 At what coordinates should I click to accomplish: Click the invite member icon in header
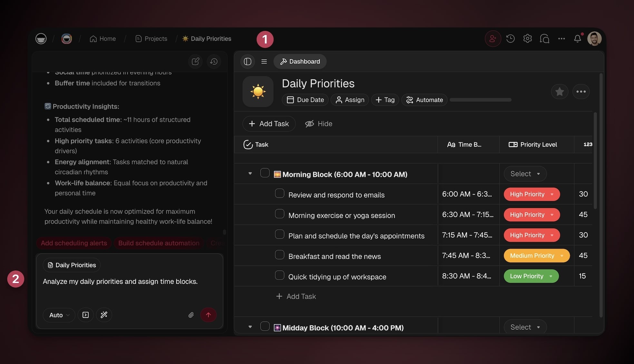(x=493, y=39)
